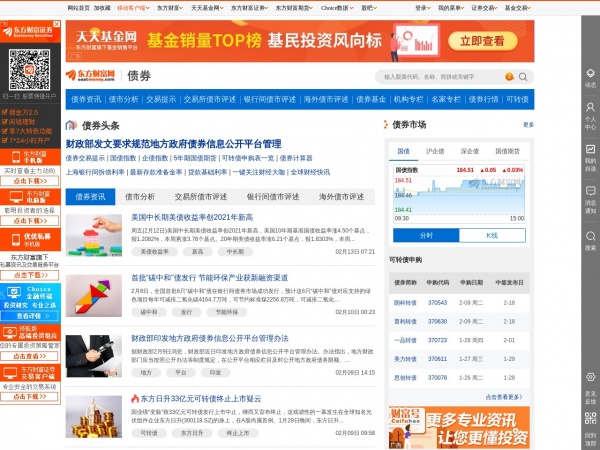Click the Choice 金融终端 monitor icon
The image size is (600, 450).
14,293
